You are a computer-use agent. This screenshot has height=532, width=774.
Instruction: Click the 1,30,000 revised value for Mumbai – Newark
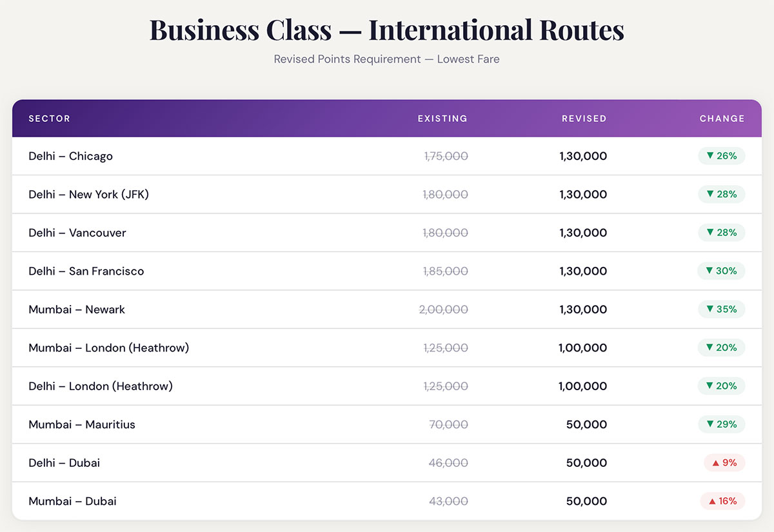pos(583,310)
